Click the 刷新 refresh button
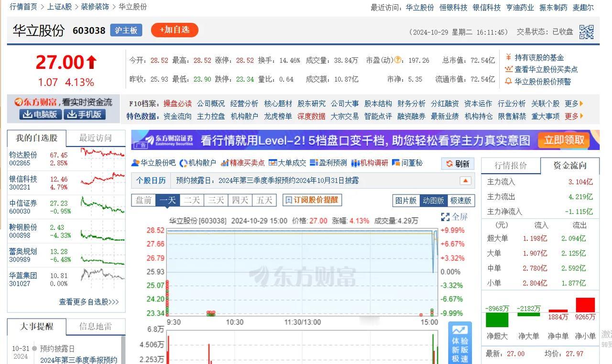 pyautogui.click(x=458, y=164)
